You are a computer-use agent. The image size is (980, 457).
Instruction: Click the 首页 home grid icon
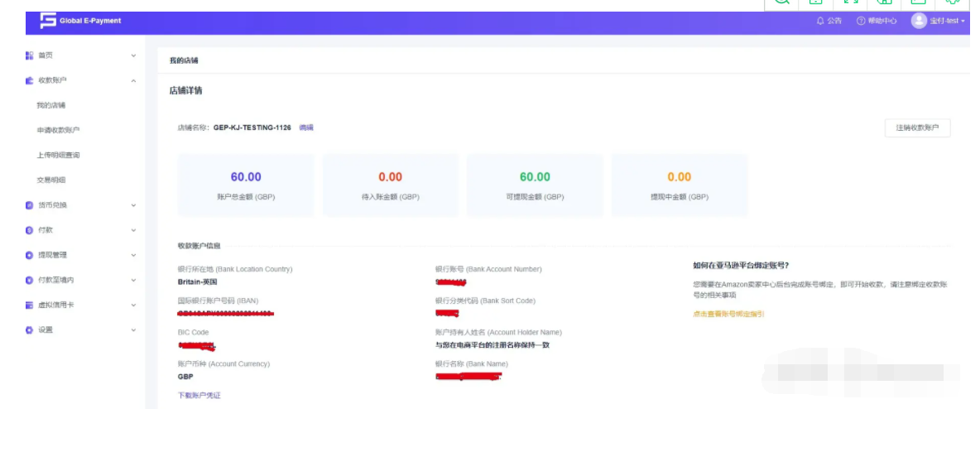29,55
